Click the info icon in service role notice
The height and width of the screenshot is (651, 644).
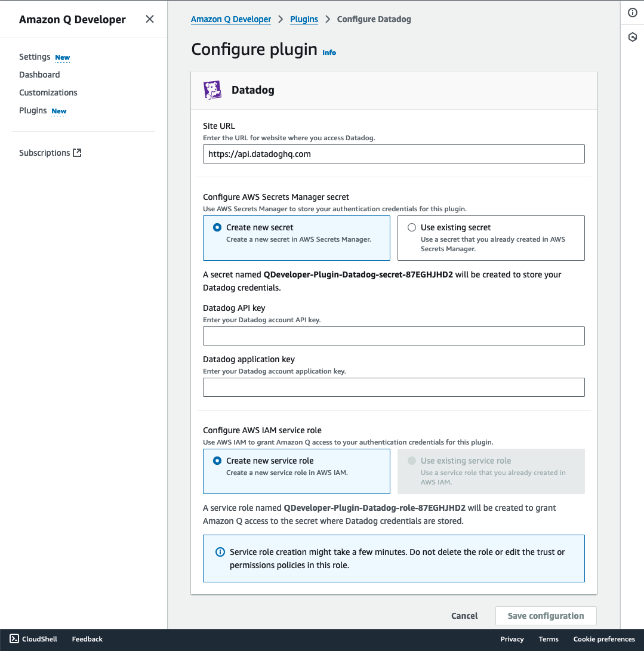[x=220, y=552]
